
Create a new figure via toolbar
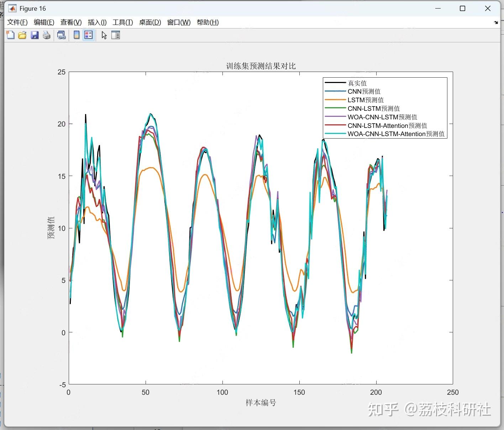10,35
